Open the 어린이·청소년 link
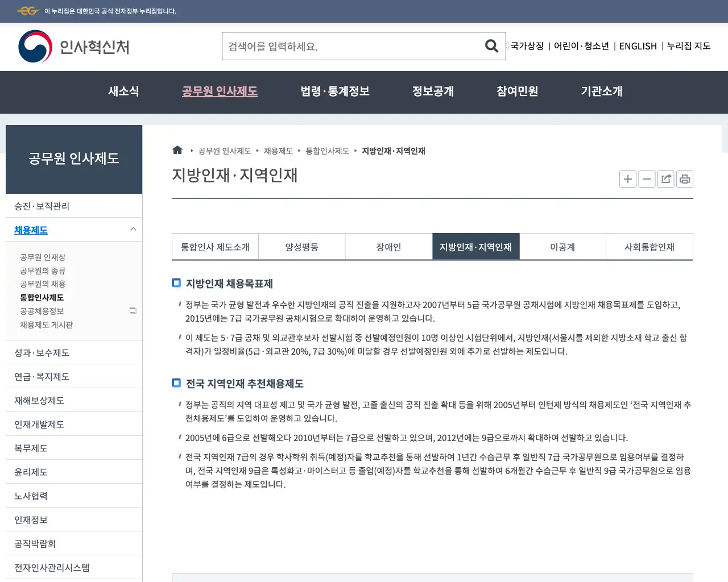 [581, 46]
